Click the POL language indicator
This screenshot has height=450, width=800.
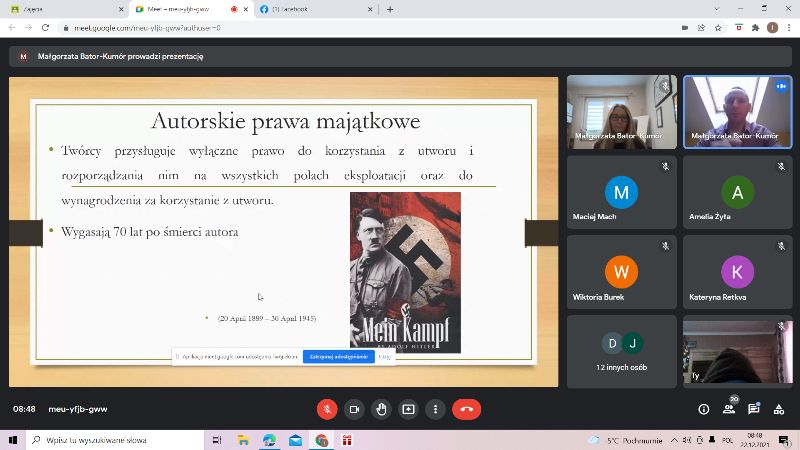(728, 440)
